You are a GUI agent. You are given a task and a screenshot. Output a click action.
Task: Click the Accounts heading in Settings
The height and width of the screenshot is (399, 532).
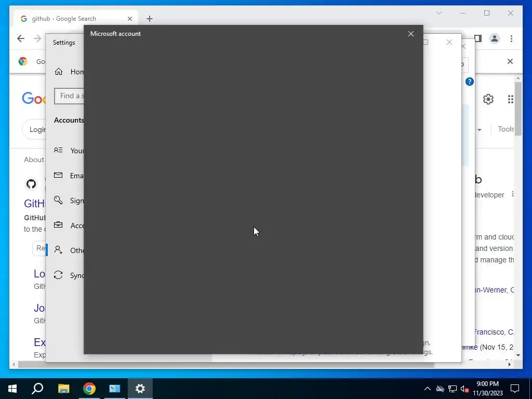click(x=69, y=120)
